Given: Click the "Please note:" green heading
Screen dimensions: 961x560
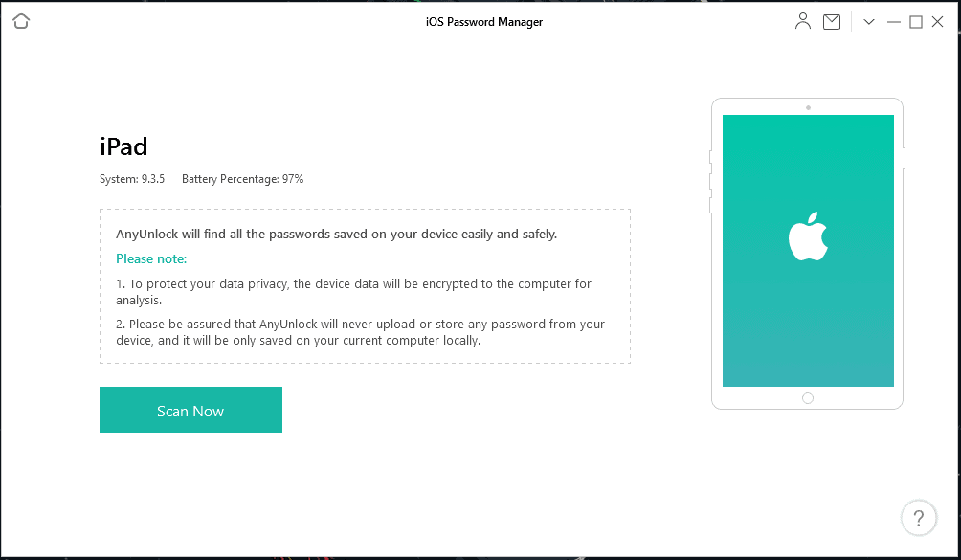Looking at the screenshot, I should (151, 258).
